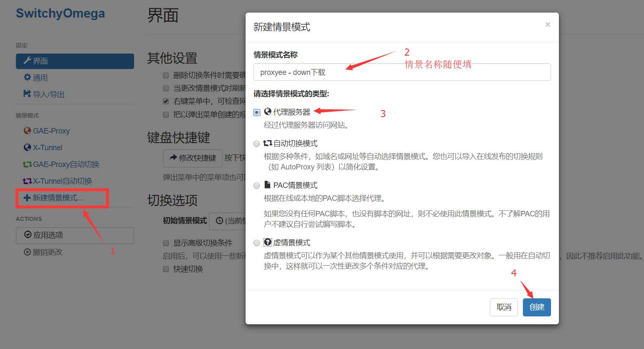644x349 pixels.
Task: Click the 修改快捷键 button
Action: [192, 158]
